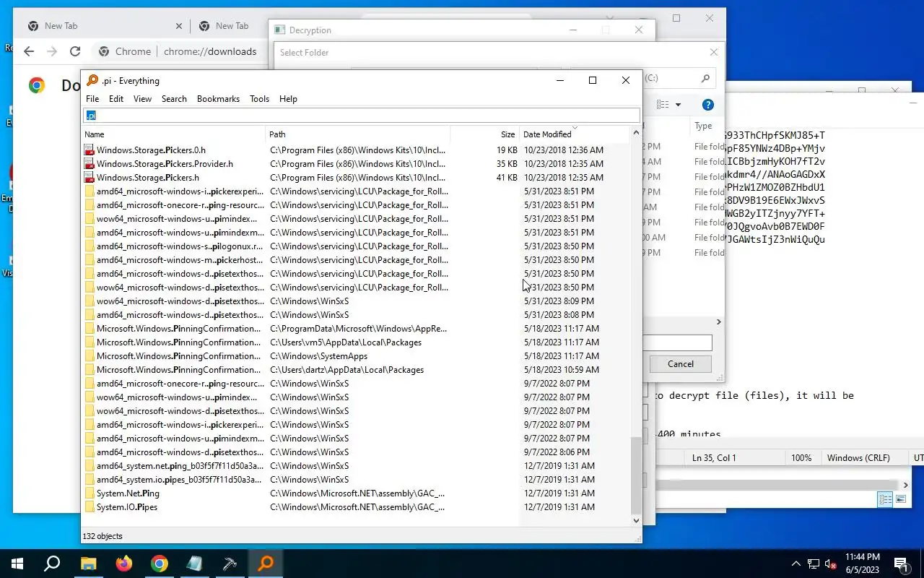Image resolution: width=924 pixels, height=578 pixels.
Task: Sort results by Size column
Action: click(x=485, y=134)
